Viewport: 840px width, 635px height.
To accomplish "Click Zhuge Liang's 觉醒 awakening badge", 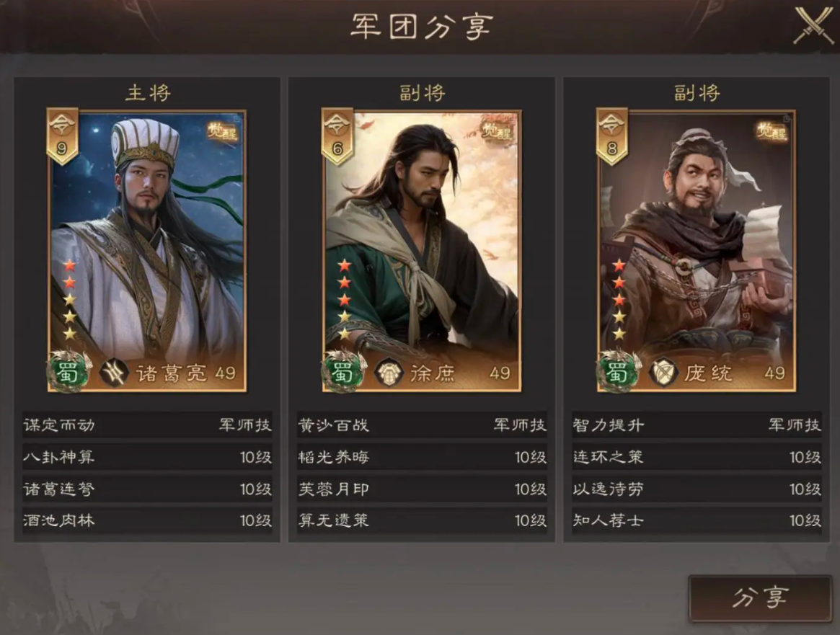I will pos(222,132).
